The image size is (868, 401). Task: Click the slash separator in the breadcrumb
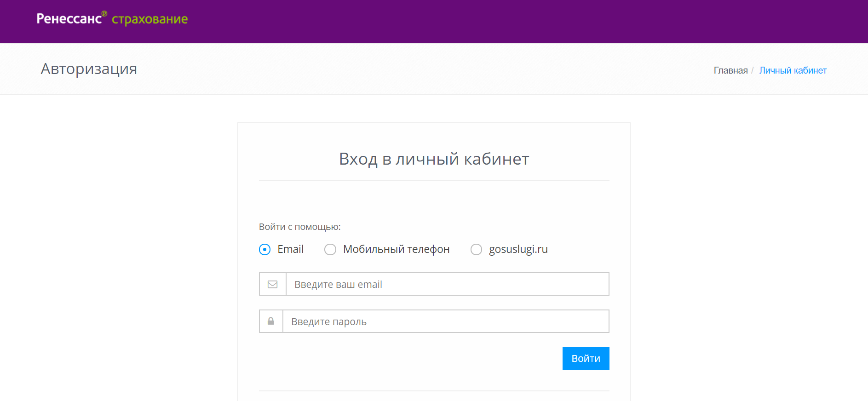pos(753,70)
